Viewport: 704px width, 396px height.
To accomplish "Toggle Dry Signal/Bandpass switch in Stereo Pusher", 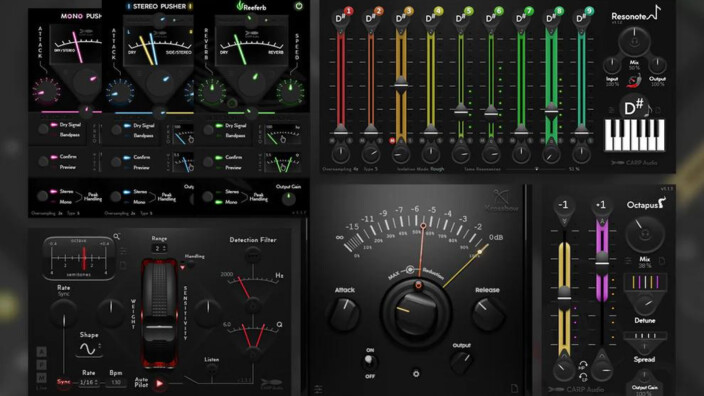I will coord(117,130).
